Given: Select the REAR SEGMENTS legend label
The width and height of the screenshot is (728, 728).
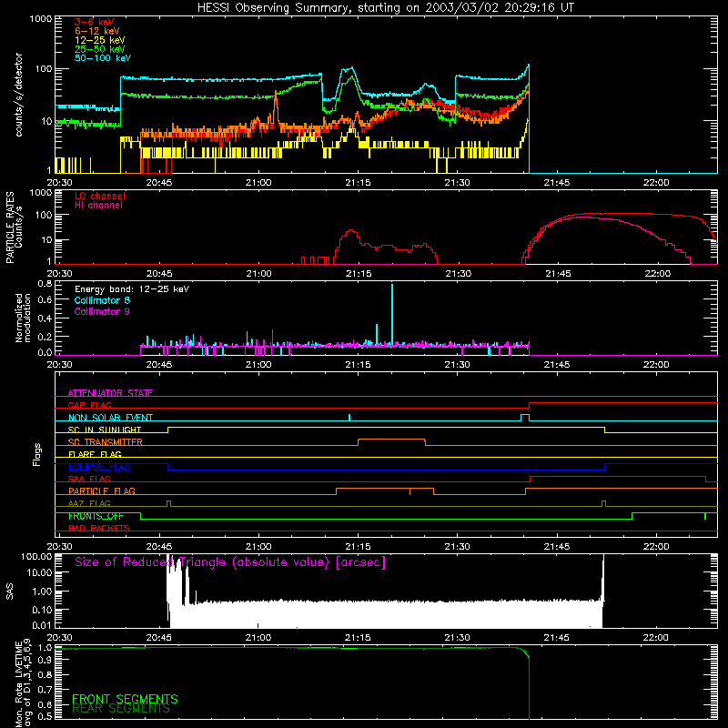Looking at the screenshot, I should pyautogui.click(x=121, y=709).
